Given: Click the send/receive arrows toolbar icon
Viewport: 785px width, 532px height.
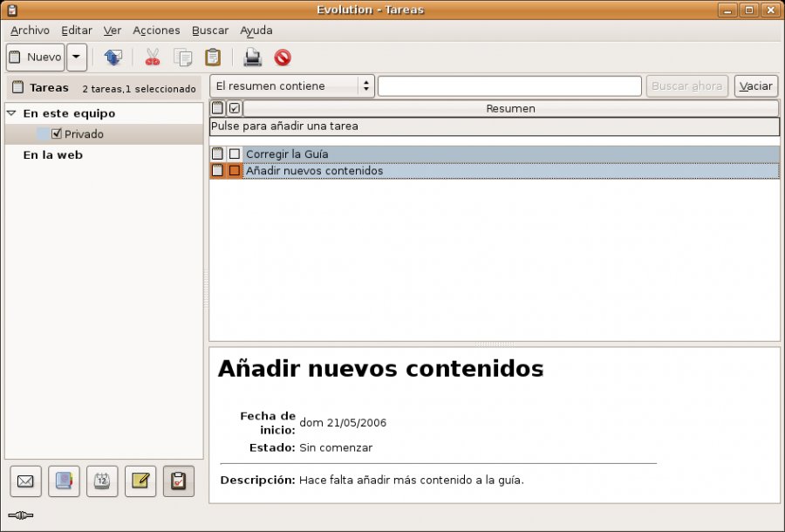Looking at the screenshot, I should (x=113, y=58).
